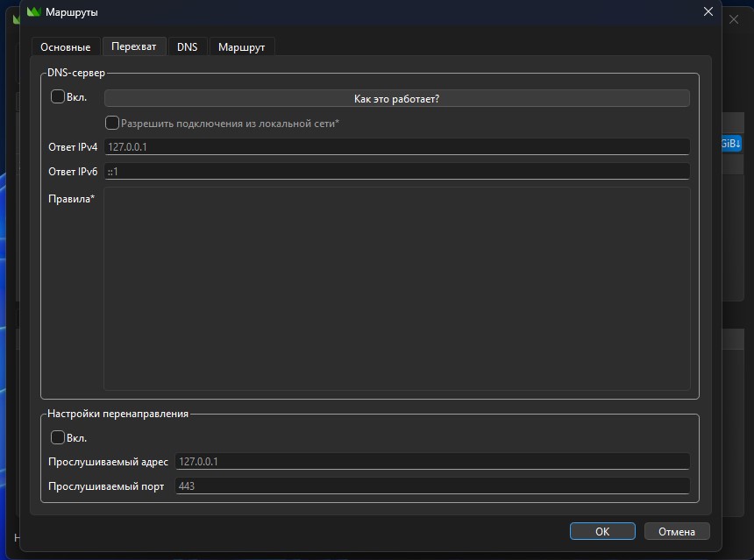Screen dimensions: 754x560
Task: Enable the DNS-сервер Вкл. checkbox
Action: point(58,97)
